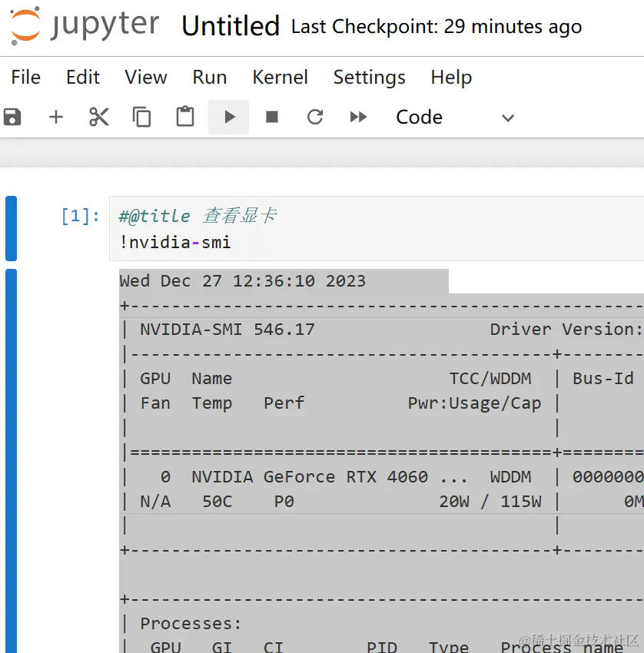Click the #@title comment line in the cell
Image resolution: width=644 pixels, height=653 pixels.
(198, 216)
